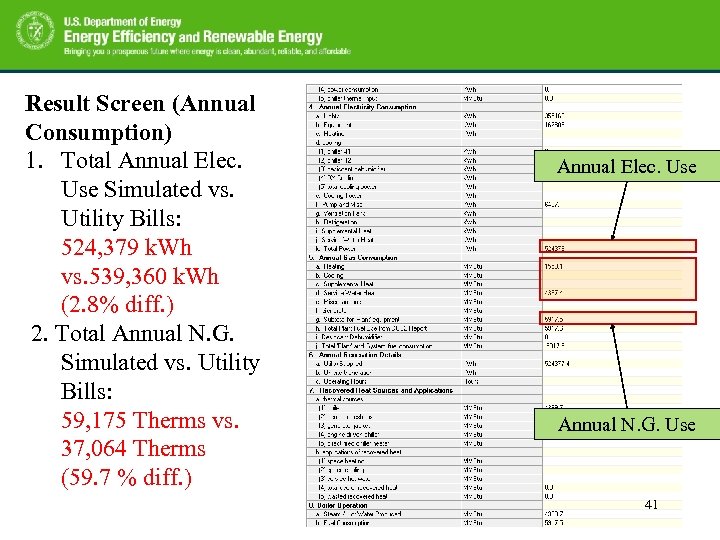The width and height of the screenshot is (720, 540).
Task: Click the '59,175 Therms vs.' line
Action: [150, 420]
